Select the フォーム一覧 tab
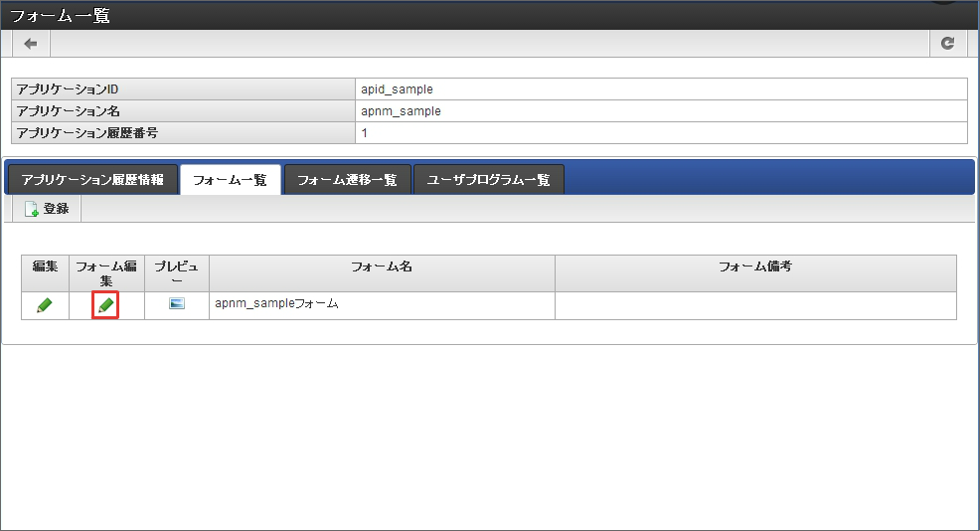Screen dimensions: 980x531 (x=230, y=180)
